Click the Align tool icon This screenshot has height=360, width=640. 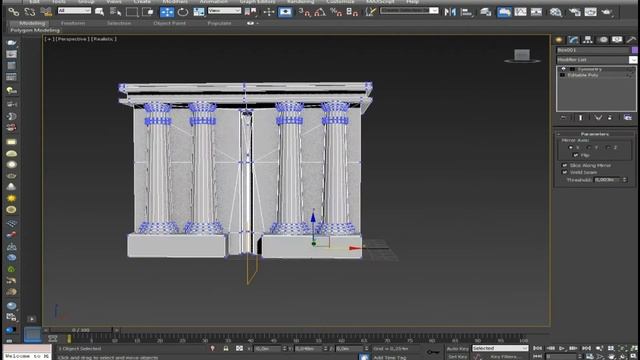[x=466, y=12]
